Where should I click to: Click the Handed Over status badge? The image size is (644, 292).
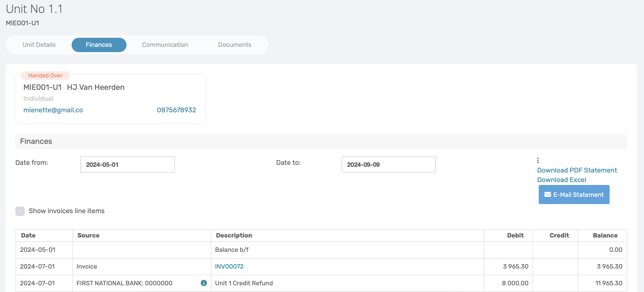[x=45, y=75]
